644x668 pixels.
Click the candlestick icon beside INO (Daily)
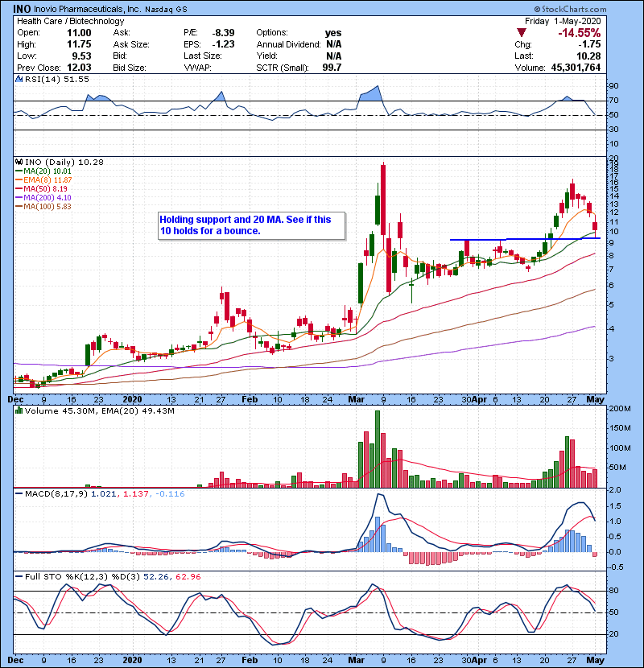point(18,163)
